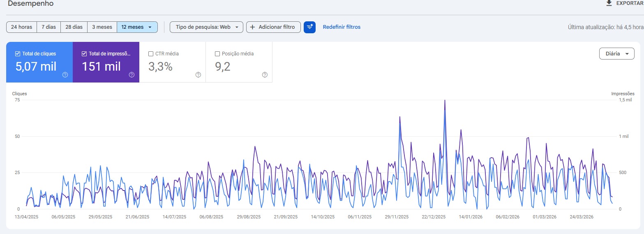Click help icon on Total de impressões card
The height and width of the screenshot is (234, 644).
point(132,75)
